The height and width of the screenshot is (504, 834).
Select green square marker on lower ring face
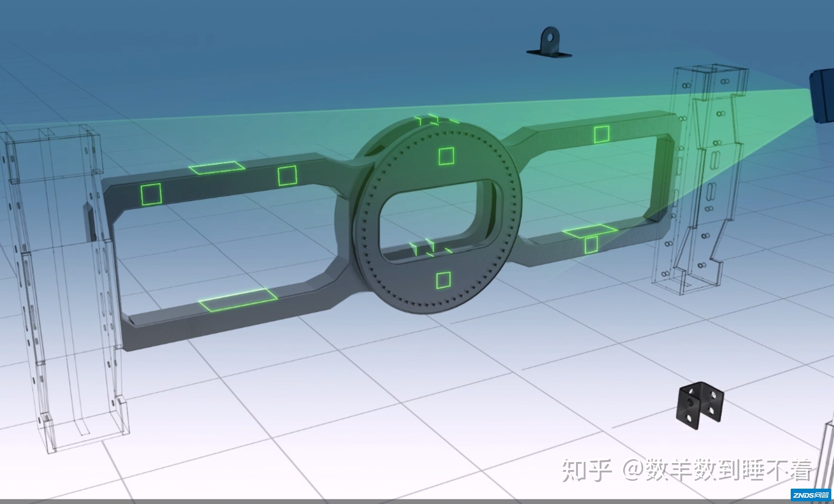pos(443,280)
